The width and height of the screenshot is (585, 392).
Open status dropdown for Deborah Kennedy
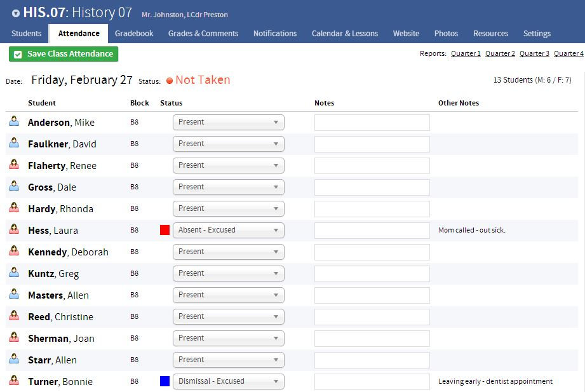228,252
